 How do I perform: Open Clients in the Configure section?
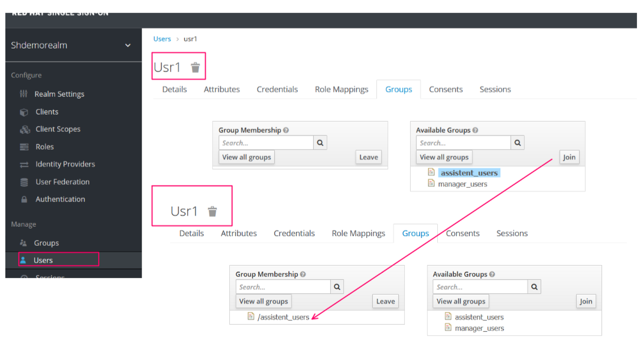[x=47, y=112]
